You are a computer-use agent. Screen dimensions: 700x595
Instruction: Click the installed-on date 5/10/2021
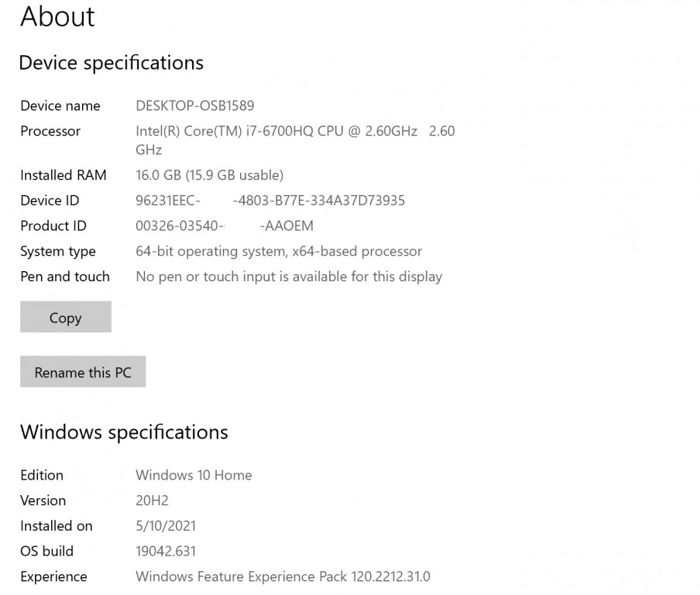(x=166, y=526)
